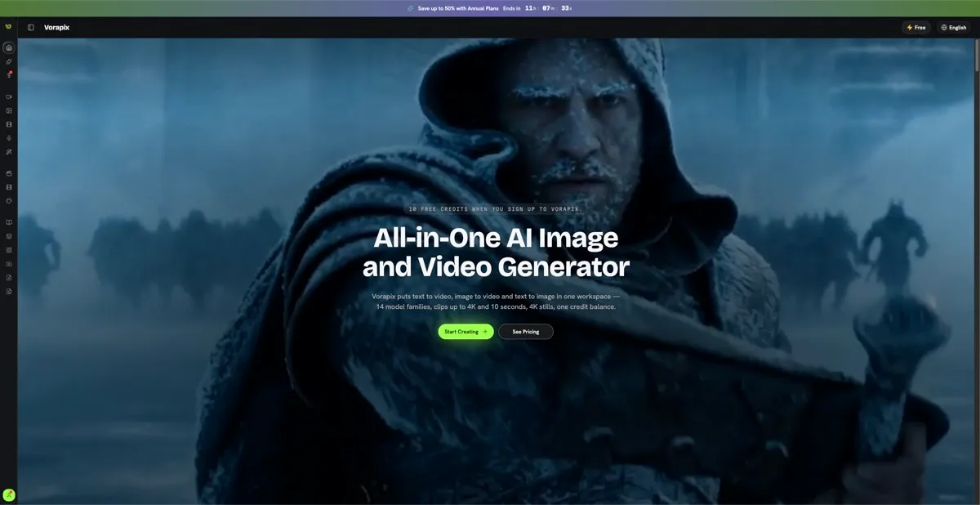
Task: Click the photo camera icon in the sidebar
Action: click(x=9, y=264)
